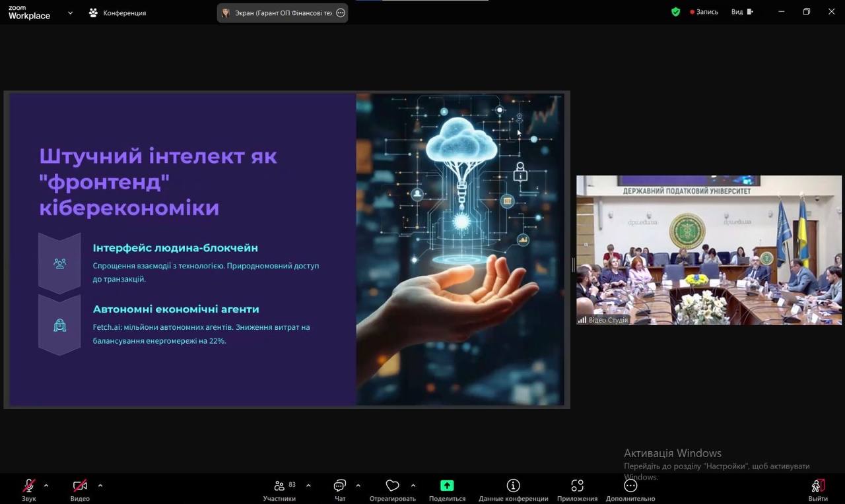The height and width of the screenshot is (504, 845).
Task: Click the divider handle between slide and video
Action: point(573,264)
